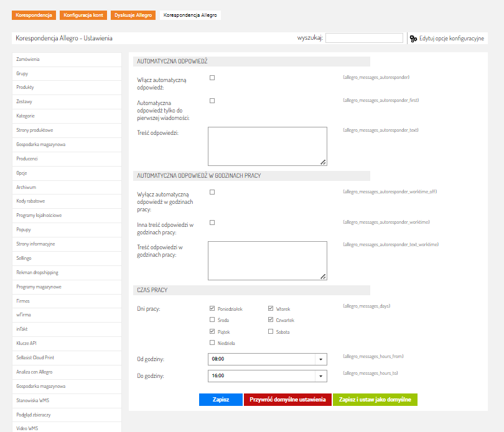Open Producenci in the sidebar

[67, 159]
